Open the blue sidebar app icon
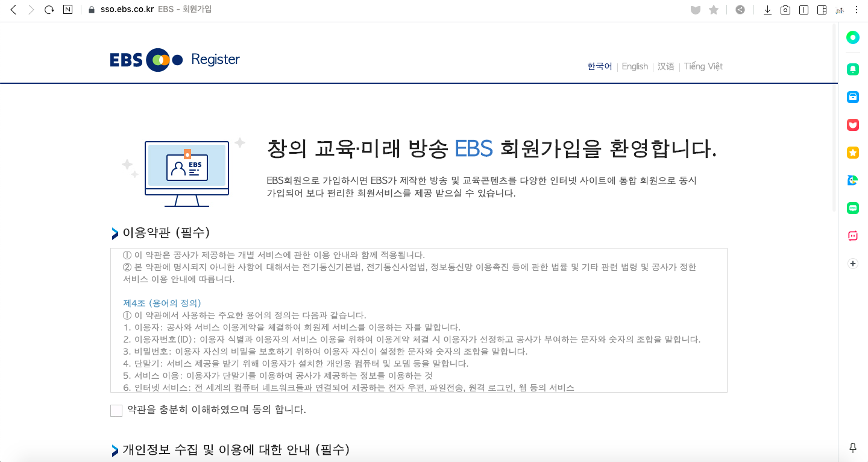The image size is (868, 462). point(853,97)
